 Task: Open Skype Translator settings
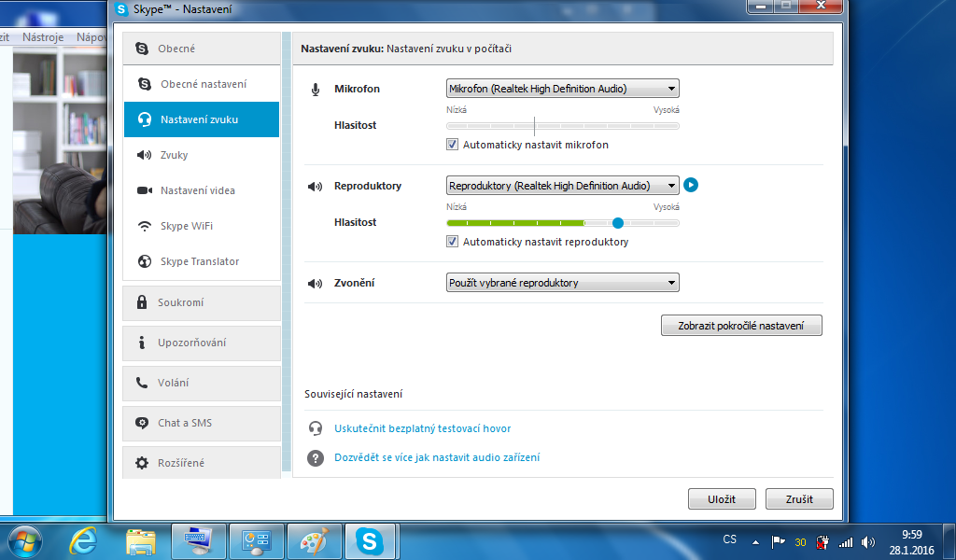pos(202,261)
